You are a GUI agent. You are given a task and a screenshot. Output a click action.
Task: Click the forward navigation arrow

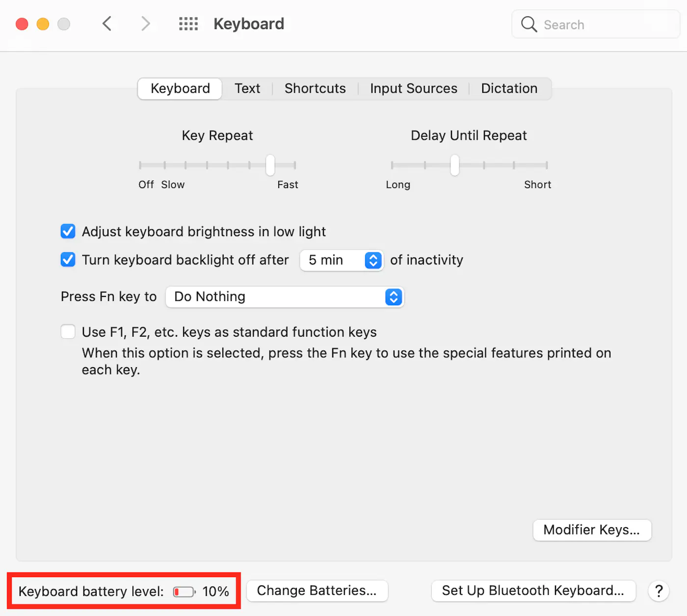tap(145, 24)
